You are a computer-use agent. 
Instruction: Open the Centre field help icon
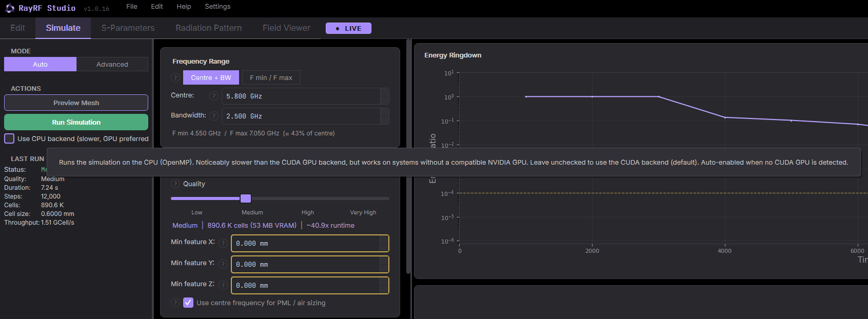214,96
